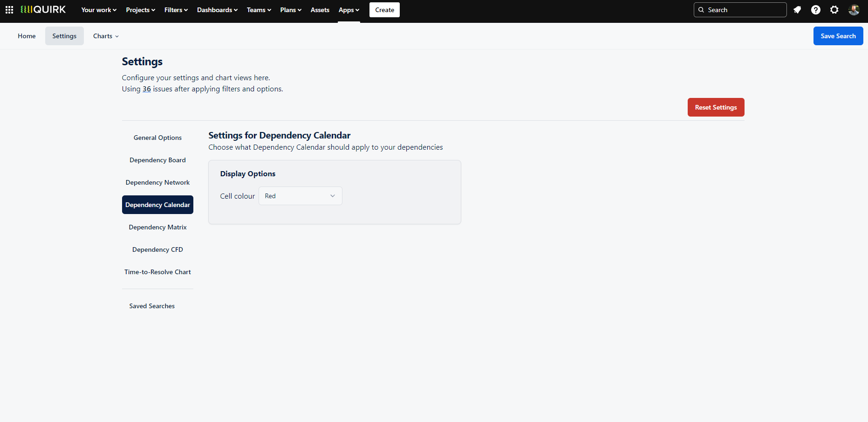This screenshot has width=868, height=422.
Task: Select Dependency Calendar settings
Action: click(157, 205)
